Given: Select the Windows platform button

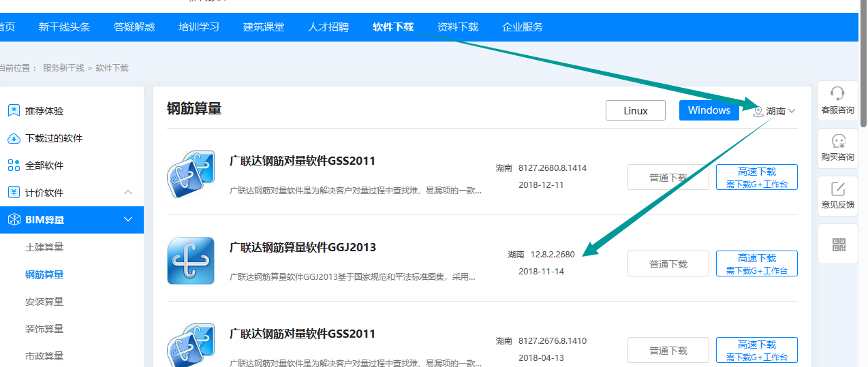Looking at the screenshot, I should (709, 110).
